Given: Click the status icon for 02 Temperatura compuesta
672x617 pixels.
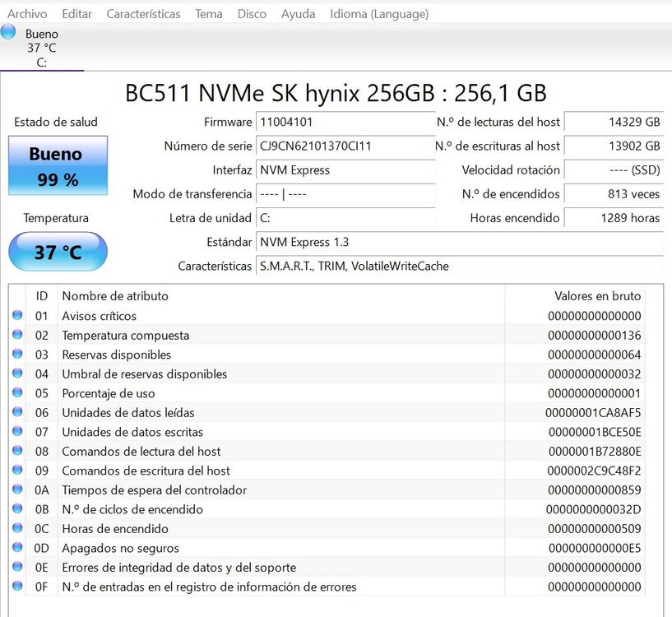Looking at the screenshot, I should coord(17,335).
